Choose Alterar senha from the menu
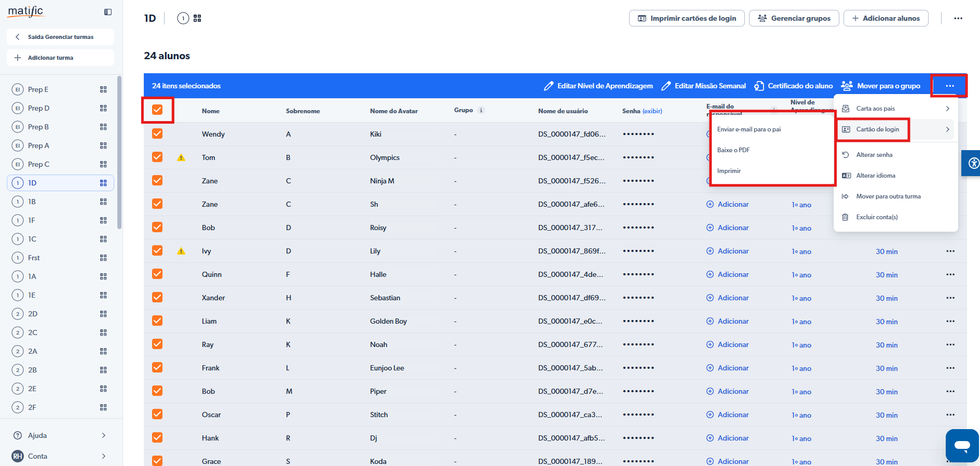Image resolution: width=980 pixels, height=466 pixels. 874,155
